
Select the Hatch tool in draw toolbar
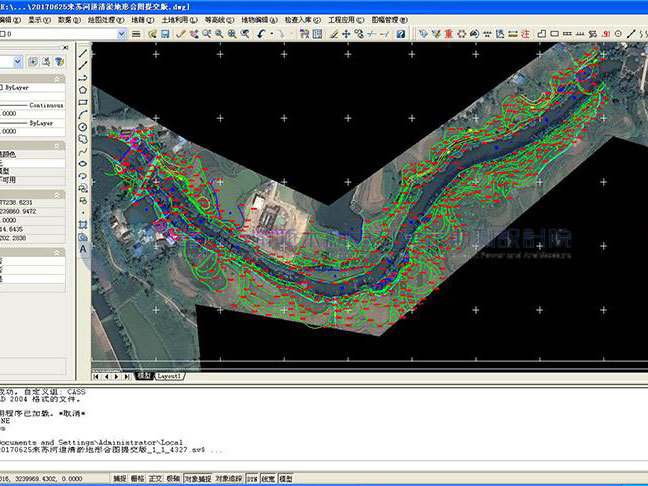coord(83,225)
